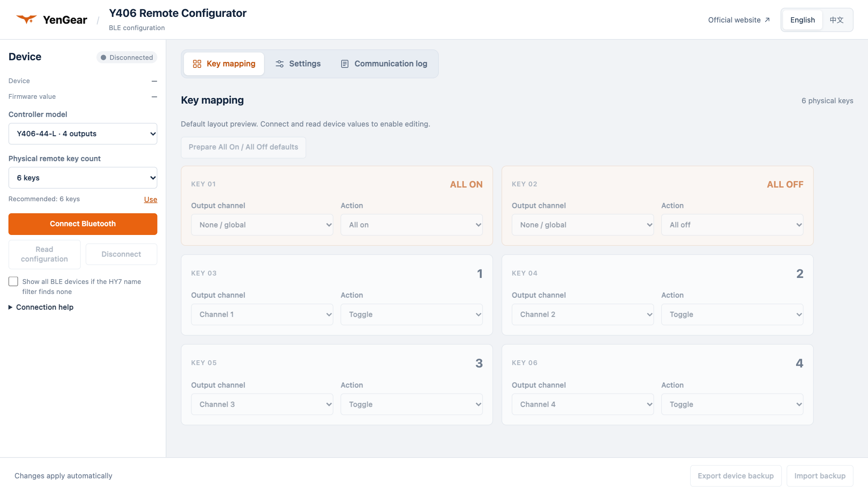Open KEY 02 Action dropdown
Viewport: 868px width, 494px height.
(x=732, y=225)
